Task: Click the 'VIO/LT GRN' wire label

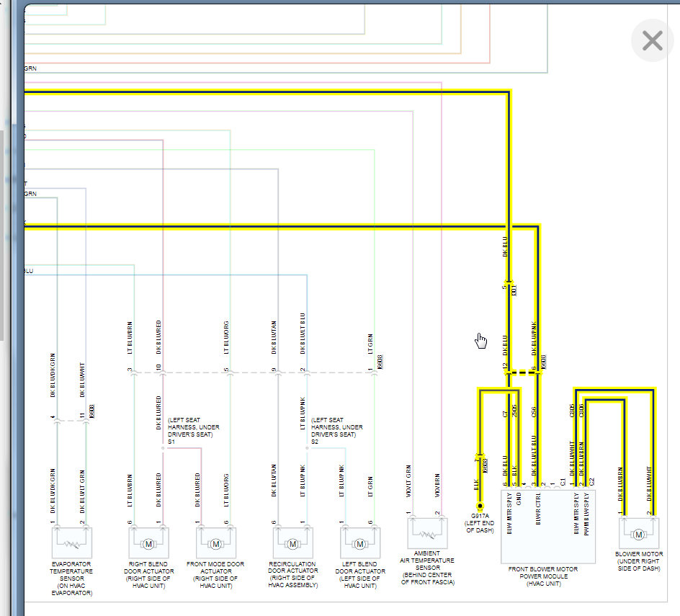Action: (408, 481)
